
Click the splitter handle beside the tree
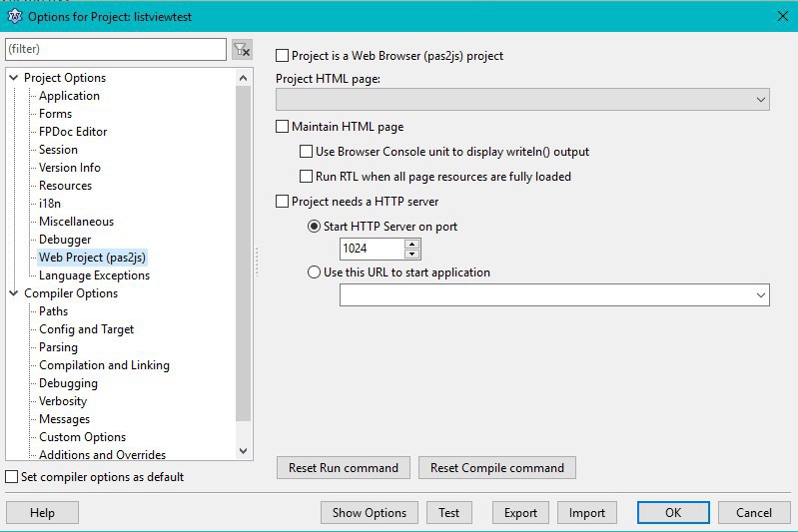coord(257,262)
